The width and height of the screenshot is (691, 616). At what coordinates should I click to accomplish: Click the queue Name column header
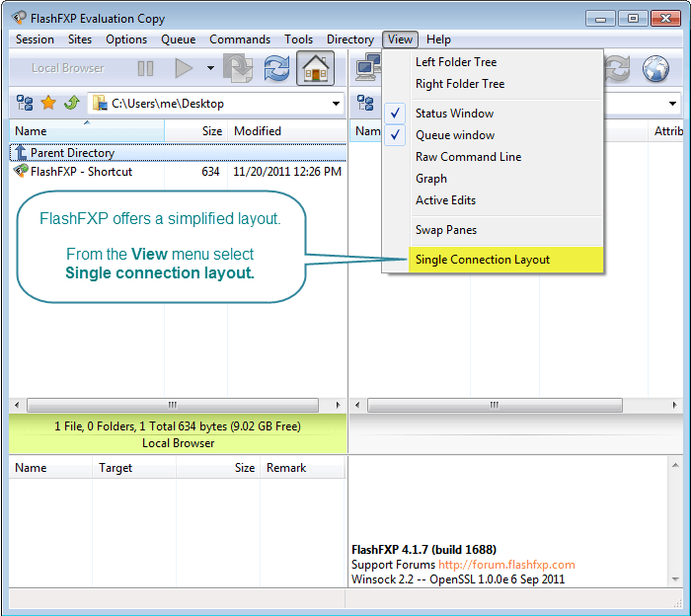50,468
